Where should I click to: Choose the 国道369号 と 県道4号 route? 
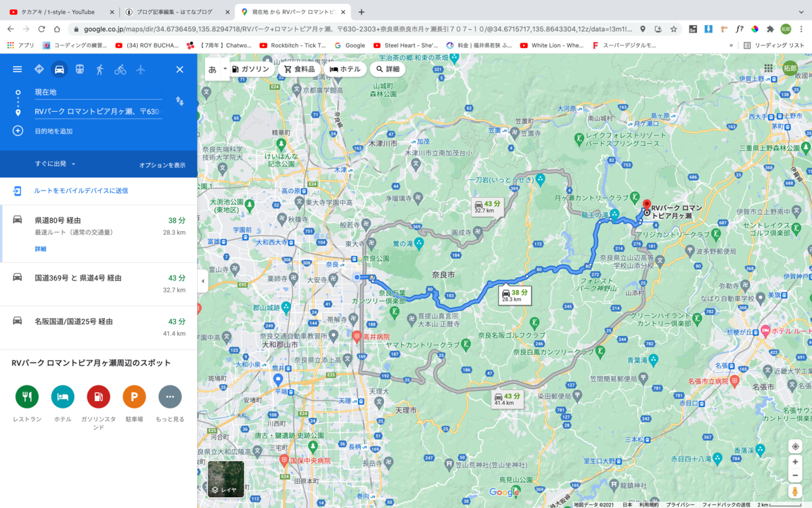pyautogui.click(x=99, y=284)
